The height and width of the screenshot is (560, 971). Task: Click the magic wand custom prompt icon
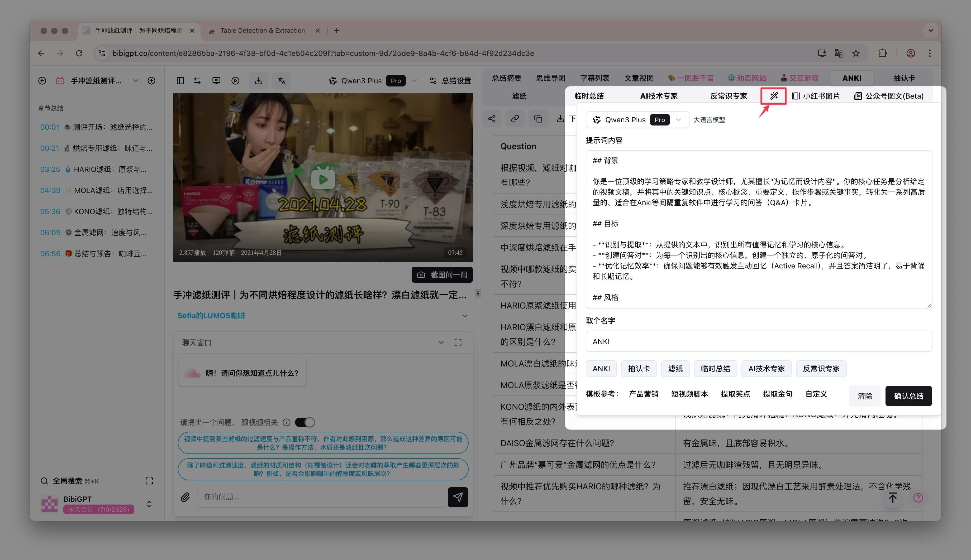(774, 96)
